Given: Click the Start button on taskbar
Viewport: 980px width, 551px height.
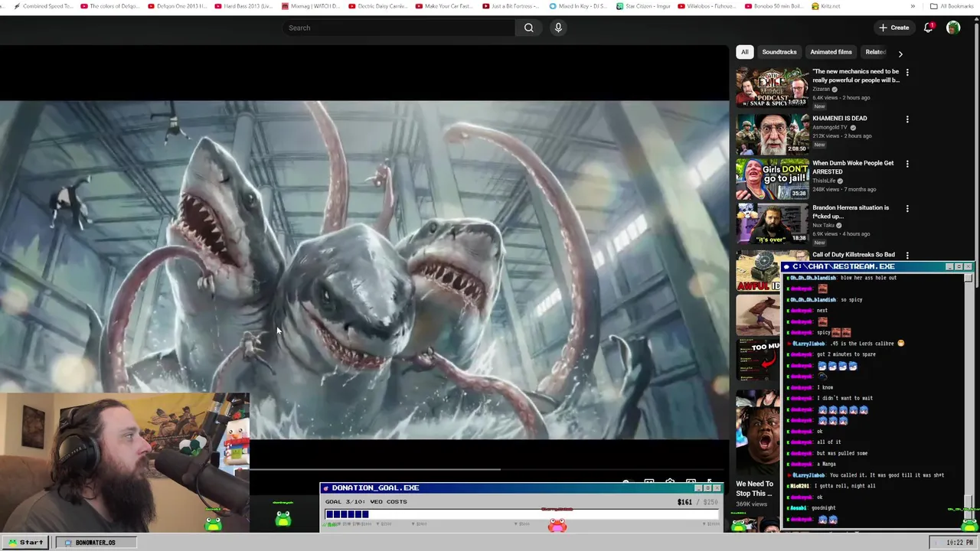Looking at the screenshot, I should coord(26,543).
